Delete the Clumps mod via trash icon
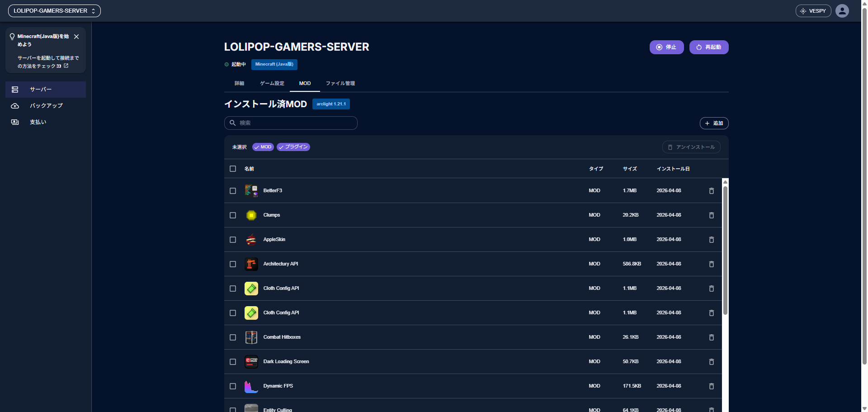868x412 pixels. tap(711, 215)
